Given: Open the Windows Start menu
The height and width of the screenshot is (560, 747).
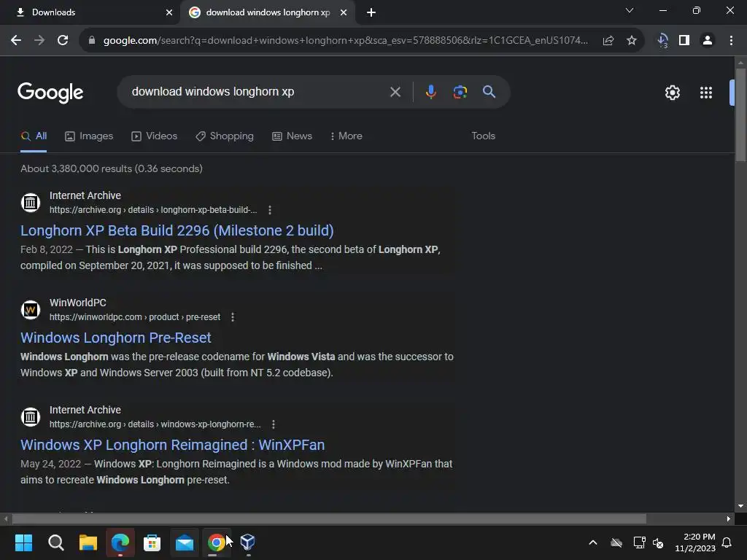Looking at the screenshot, I should click(x=23, y=542).
